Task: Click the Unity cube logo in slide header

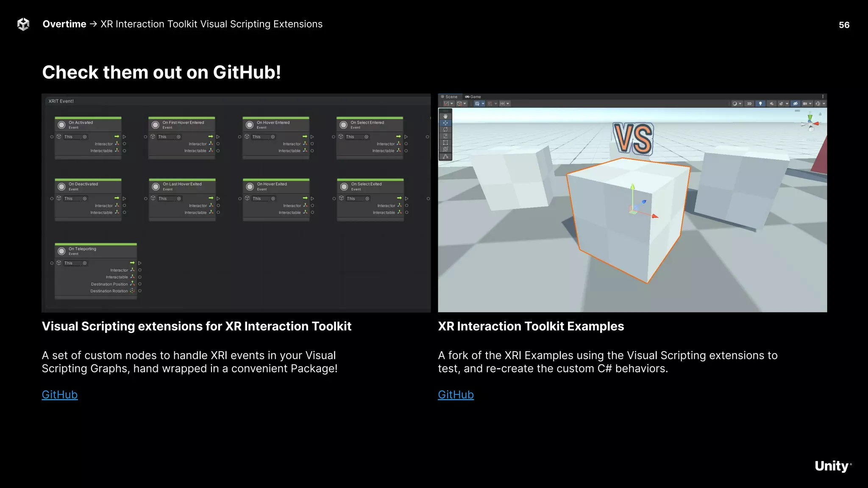Action: (23, 24)
